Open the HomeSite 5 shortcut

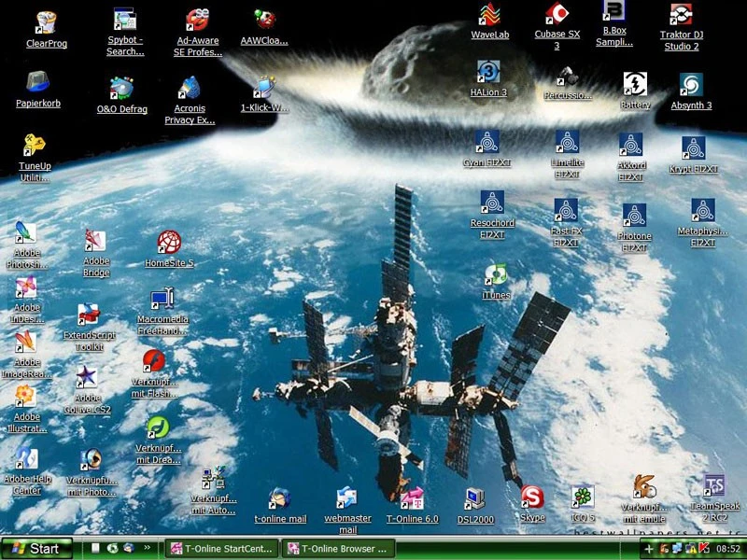coord(169,245)
